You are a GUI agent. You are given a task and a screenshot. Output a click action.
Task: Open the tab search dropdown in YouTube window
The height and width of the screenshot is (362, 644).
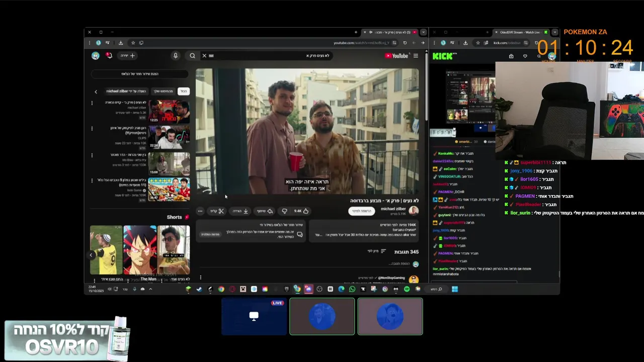pyautogui.click(x=423, y=32)
